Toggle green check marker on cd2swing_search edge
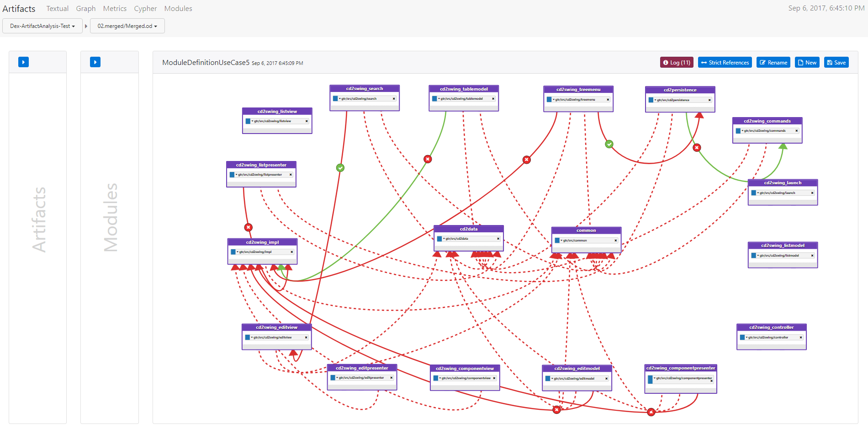The height and width of the screenshot is (429, 868). [x=340, y=168]
